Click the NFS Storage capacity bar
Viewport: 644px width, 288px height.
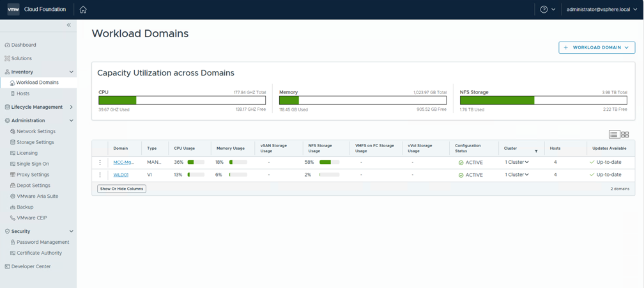point(543,100)
